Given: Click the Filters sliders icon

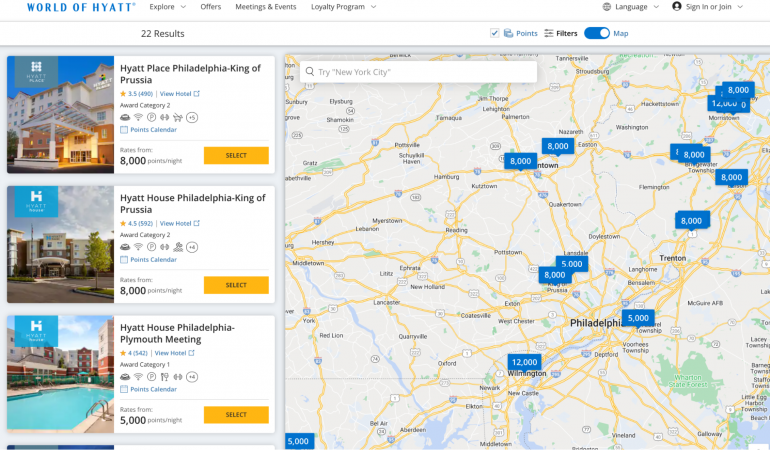Looking at the screenshot, I should pos(549,33).
